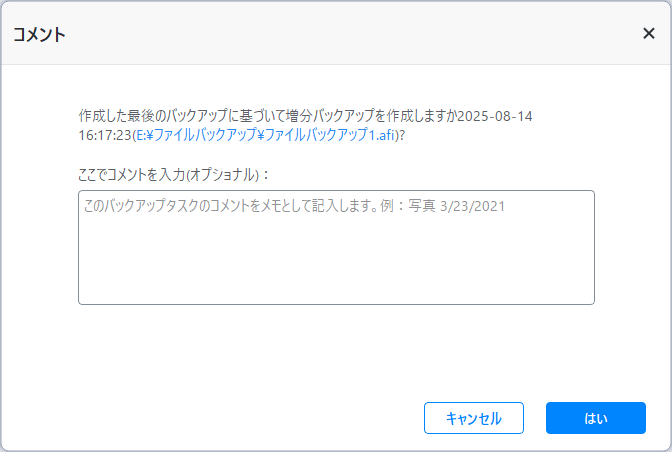Confirm incremental backup with はい
Image resolution: width=672 pixels, height=452 pixels.
[x=595, y=418]
